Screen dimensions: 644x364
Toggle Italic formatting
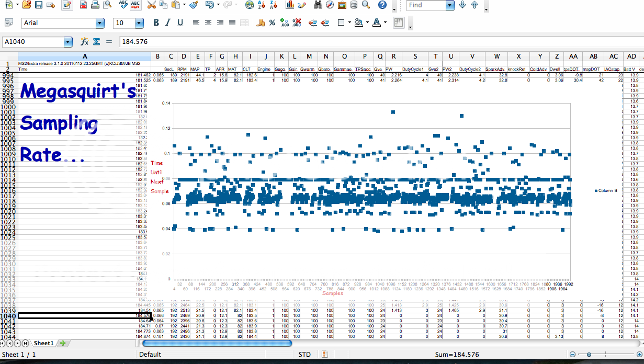(x=168, y=23)
